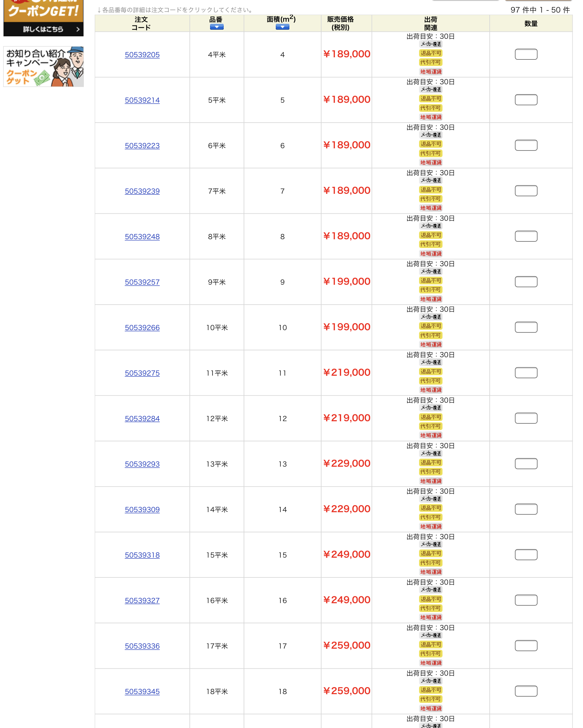The width and height of the screenshot is (583, 728).
Task: Open the coupon GET 詳しくはこちら banner
Action: click(x=43, y=18)
